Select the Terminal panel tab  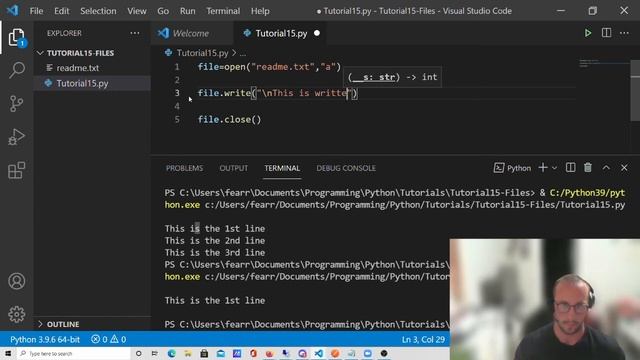[x=282, y=168]
